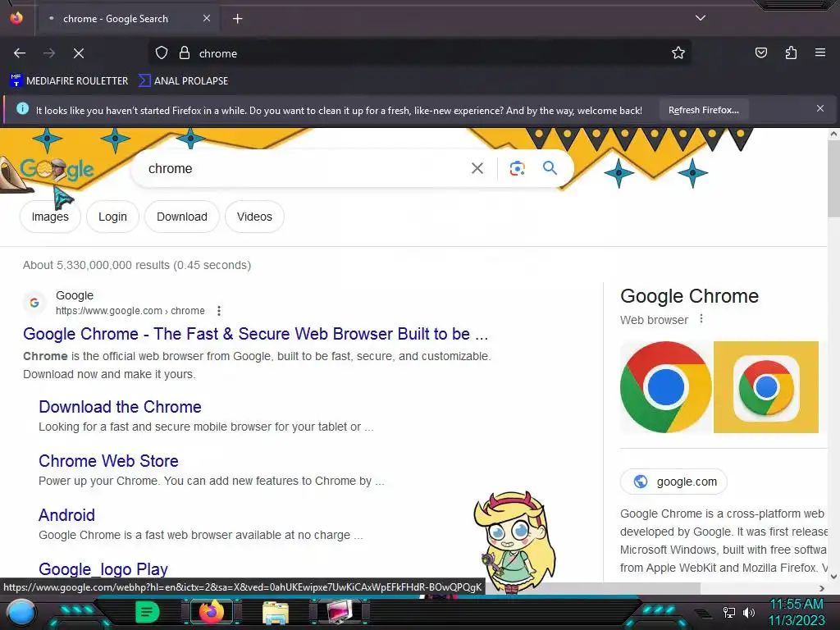The height and width of the screenshot is (630, 840).
Task: Click the padlock site info icon
Action: click(x=185, y=53)
